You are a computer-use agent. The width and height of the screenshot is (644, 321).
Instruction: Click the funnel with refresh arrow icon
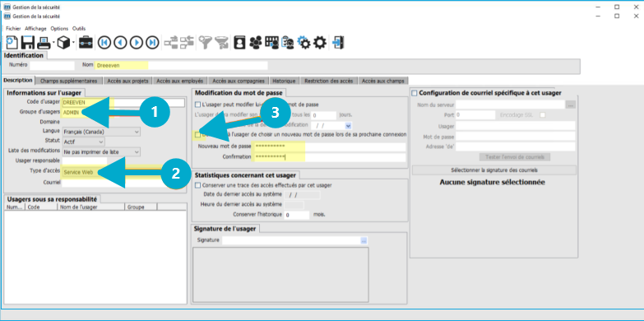[221, 42]
